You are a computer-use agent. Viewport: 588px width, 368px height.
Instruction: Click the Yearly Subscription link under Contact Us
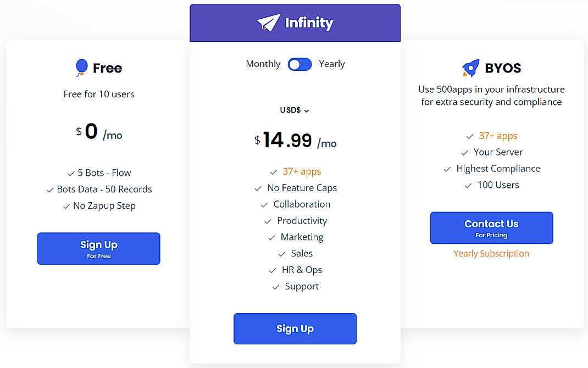pyautogui.click(x=491, y=253)
